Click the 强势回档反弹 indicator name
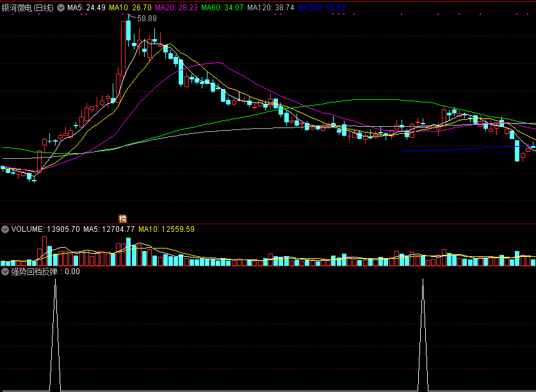Image resolution: width=536 pixels, height=392 pixels. coord(34,272)
